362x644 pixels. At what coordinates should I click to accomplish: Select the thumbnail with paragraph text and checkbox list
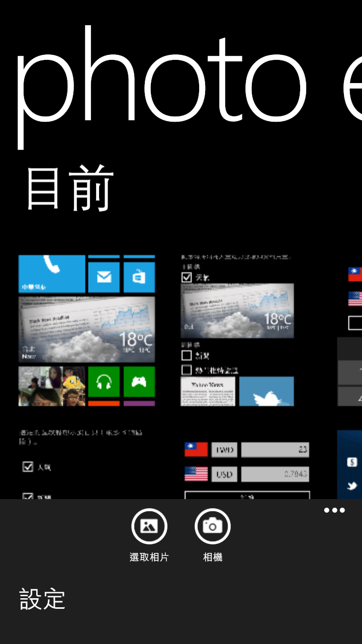[x=86, y=465]
